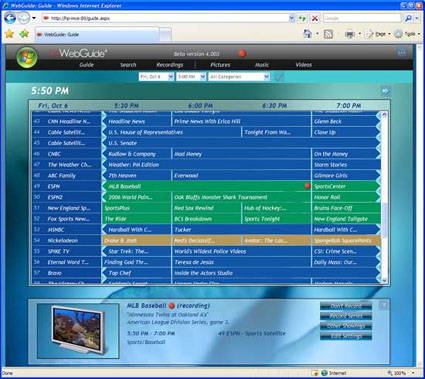Image resolution: width=425 pixels, height=379 pixels.
Task: Go forward with the browser Forward arrow
Action: [23, 18]
